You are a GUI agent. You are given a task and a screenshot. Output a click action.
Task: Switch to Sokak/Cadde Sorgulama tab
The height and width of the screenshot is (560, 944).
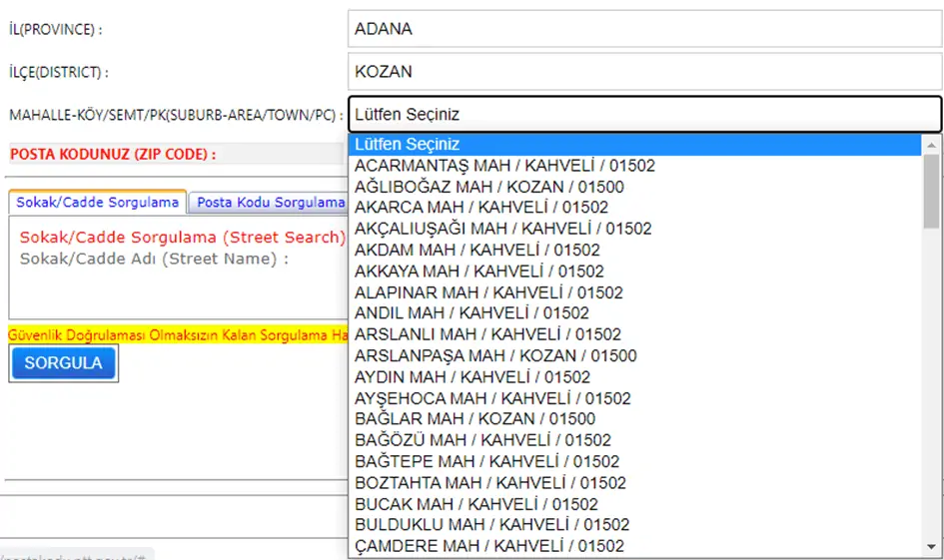tap(97, 202)
